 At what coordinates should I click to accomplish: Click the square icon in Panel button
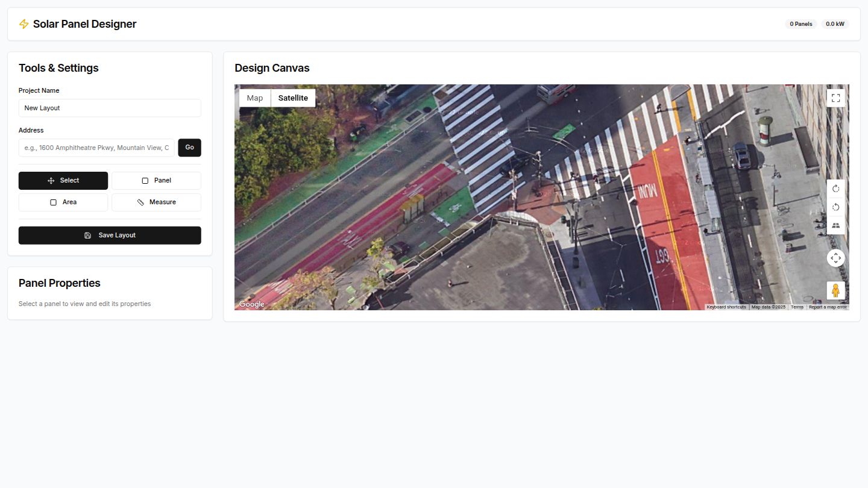145,181
